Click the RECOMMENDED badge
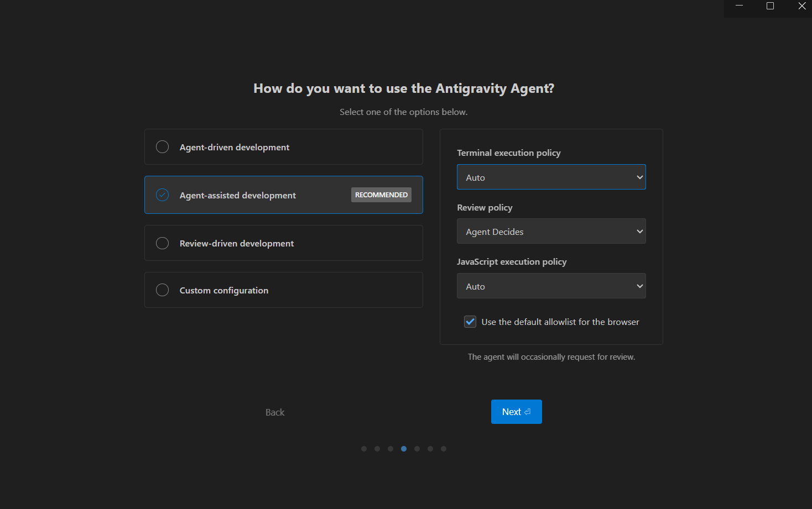Image resolution: width=812 pixels, height=509 pixels. tap(381, 195)
